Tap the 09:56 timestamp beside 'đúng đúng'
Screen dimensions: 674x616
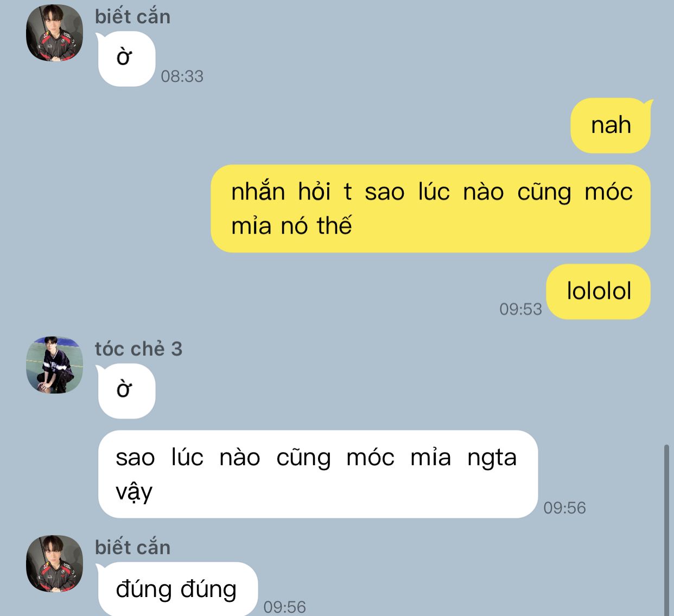(284, 607)
